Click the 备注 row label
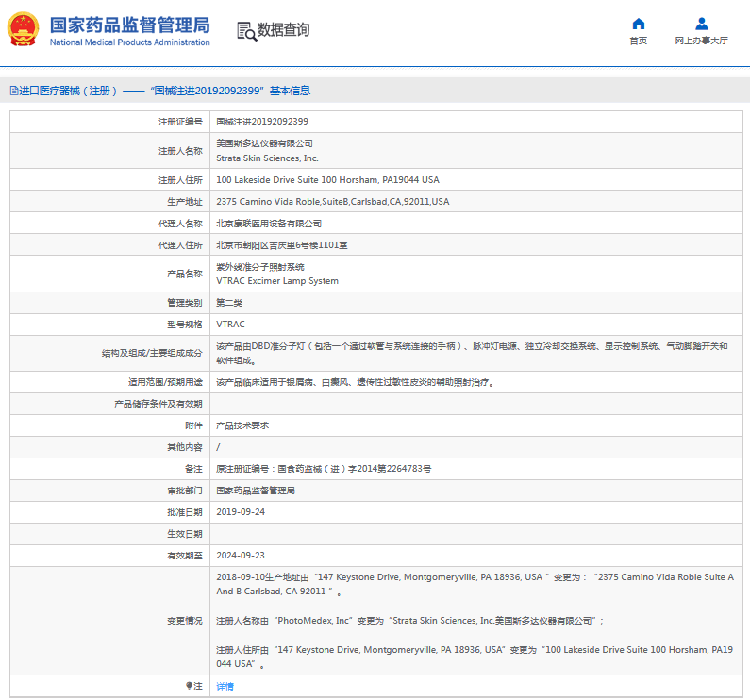The height and width of the screenshot is (700, 750). point(193,470)
